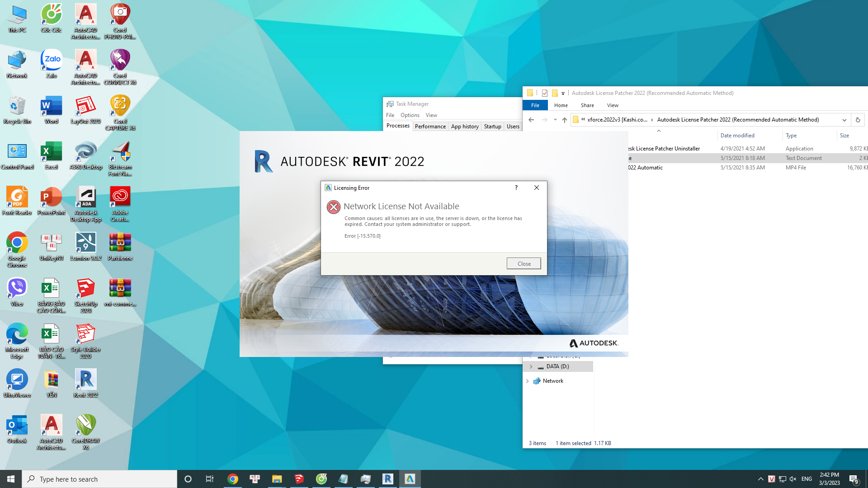Select the MP4 file '022 Automatic'
868x488 pixels.
pyautogui.click(x=748, y=168)
